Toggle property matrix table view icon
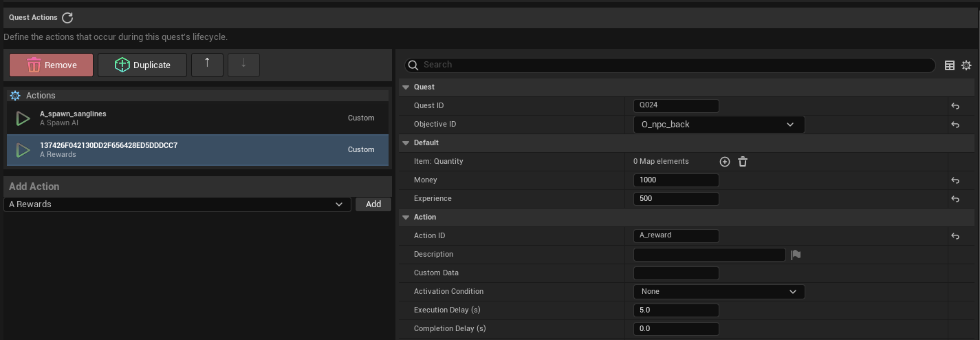Screen dimensions: 980x340 click(950, 65)
